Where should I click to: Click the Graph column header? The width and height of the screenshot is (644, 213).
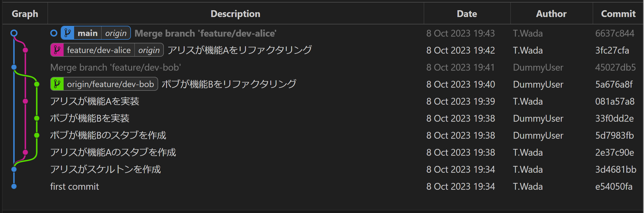25,14
